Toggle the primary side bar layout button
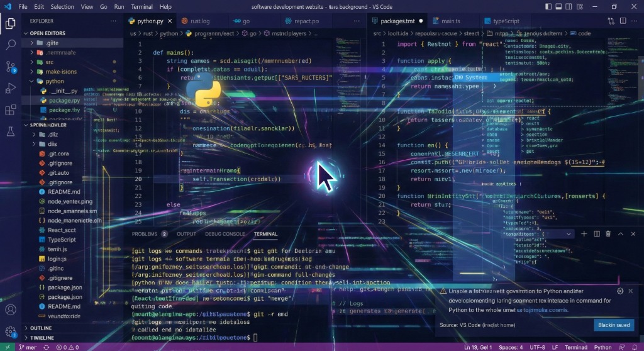 click(548, 6)
